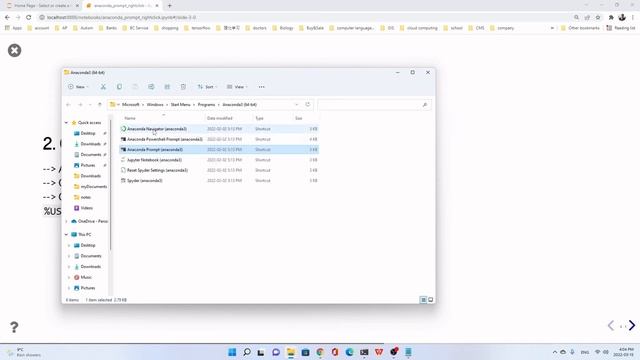Open the browser Extensions puzzle icon
The image size is (640, 360).
coord(611,18)
